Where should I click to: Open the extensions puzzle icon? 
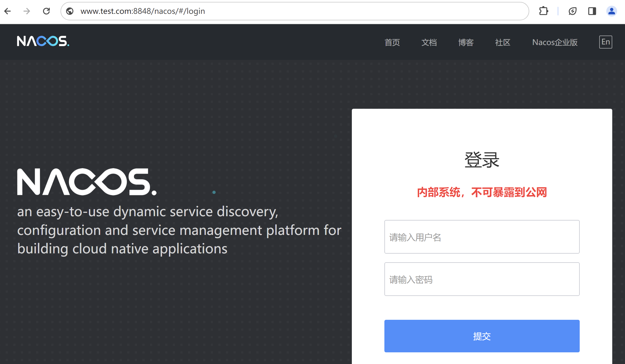coord(544,11)
